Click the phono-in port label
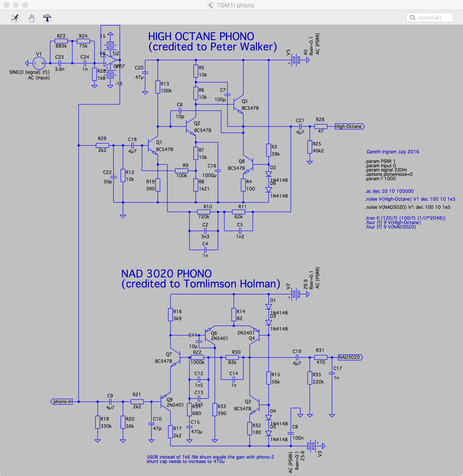463x476 pixels. pyautogui.click(x=62, y=402)
